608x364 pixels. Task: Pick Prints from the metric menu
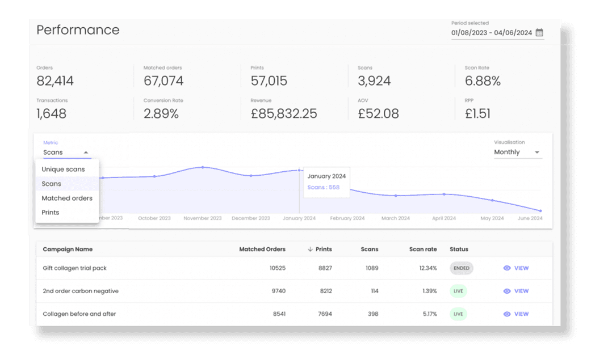point(51,213)
